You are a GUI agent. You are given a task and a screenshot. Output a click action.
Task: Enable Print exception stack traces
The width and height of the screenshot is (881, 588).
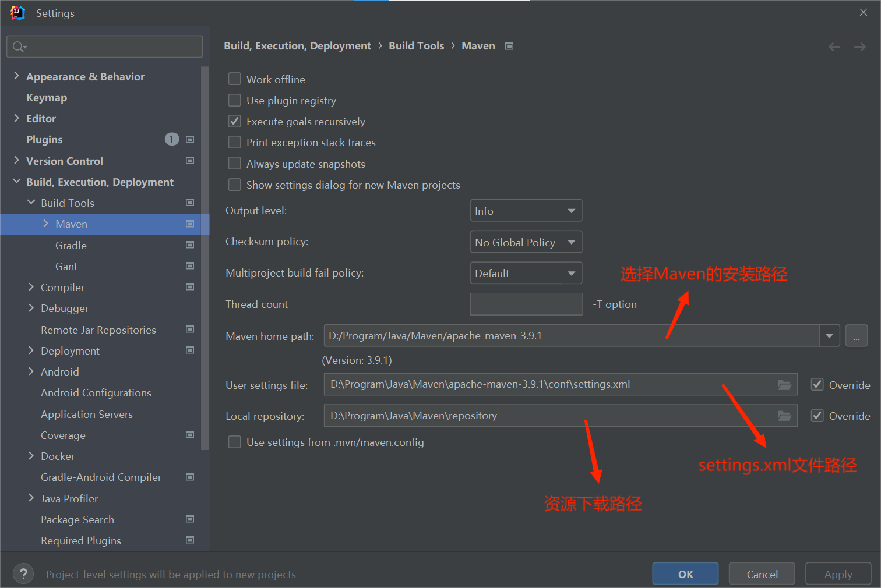[x=235, y=142]
